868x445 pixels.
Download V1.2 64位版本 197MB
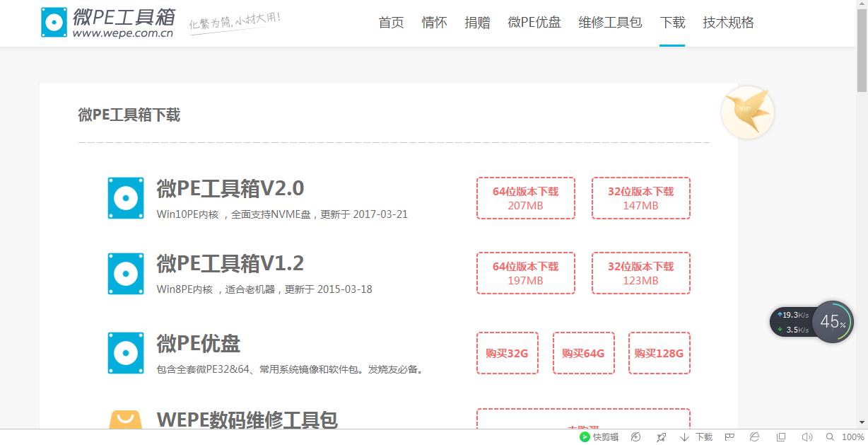click(525, 273)
